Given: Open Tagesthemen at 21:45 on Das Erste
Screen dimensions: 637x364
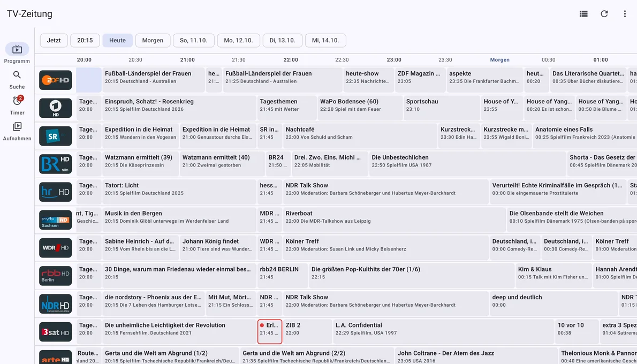Looking at the screenshot, I should coord(287,108).
